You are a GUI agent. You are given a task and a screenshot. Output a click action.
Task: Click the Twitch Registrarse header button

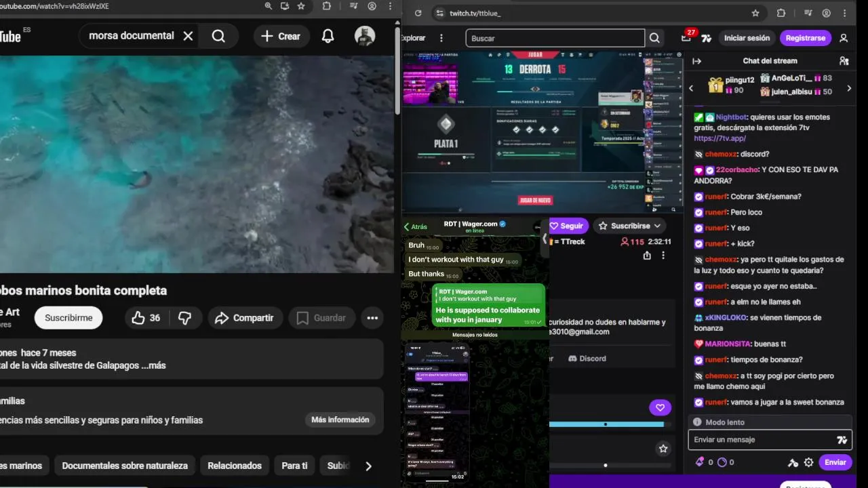(x=806, y=38)
